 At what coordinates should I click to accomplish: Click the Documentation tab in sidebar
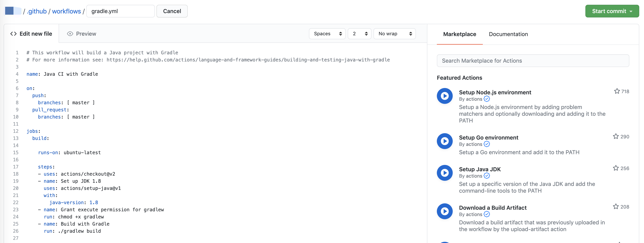click(x=508, y=34)
